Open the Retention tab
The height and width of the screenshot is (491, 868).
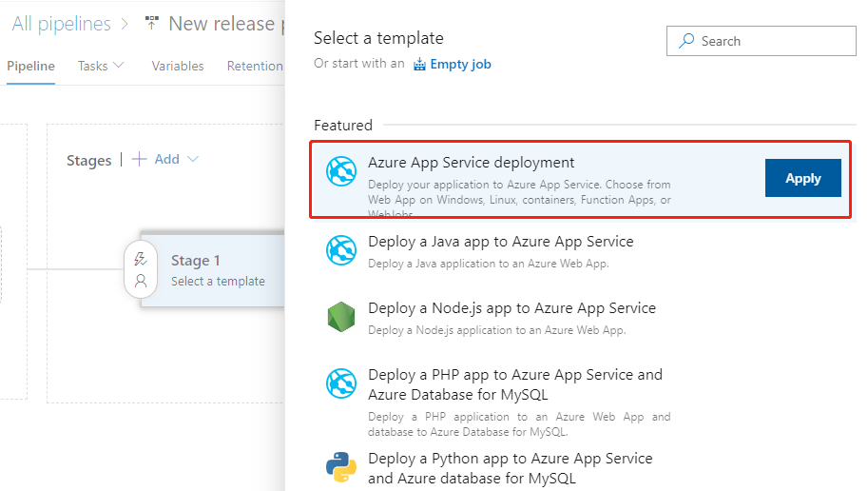pos(255,66)
